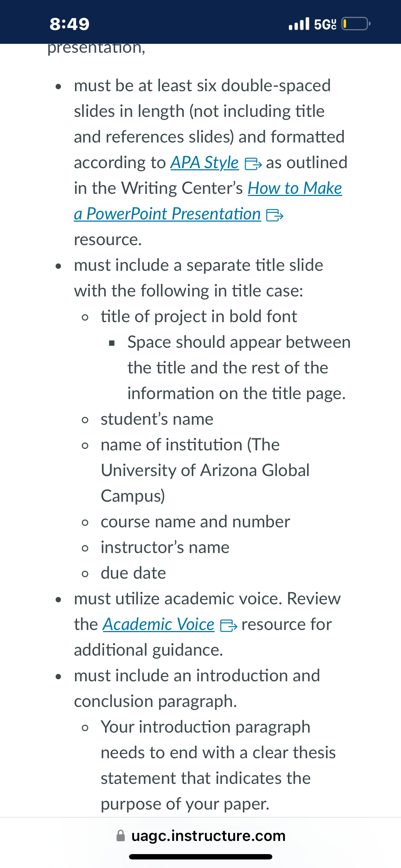401x868 pixels.
Task: Tap external link icon beside Academic Voice
Action: coord(228,626)
